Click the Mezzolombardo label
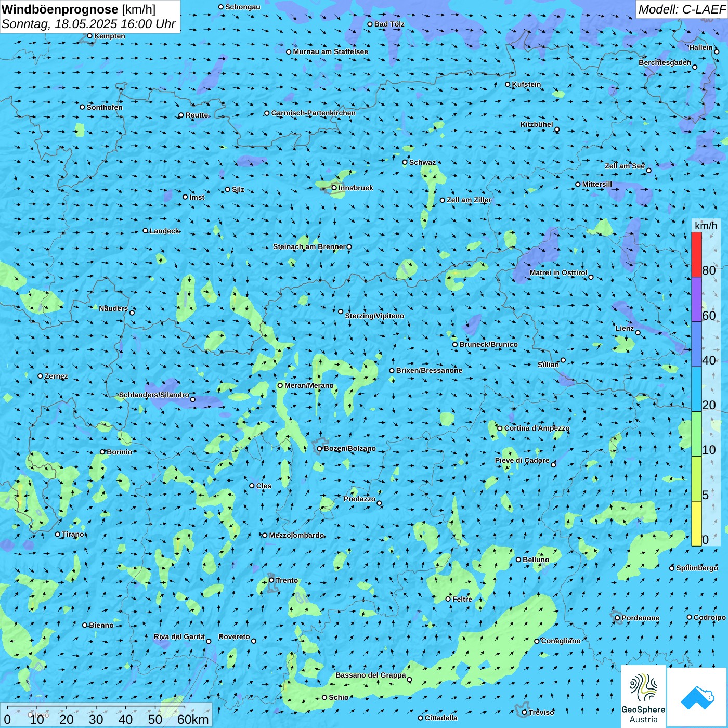The image size is (728, 728). tap(297, 535)
